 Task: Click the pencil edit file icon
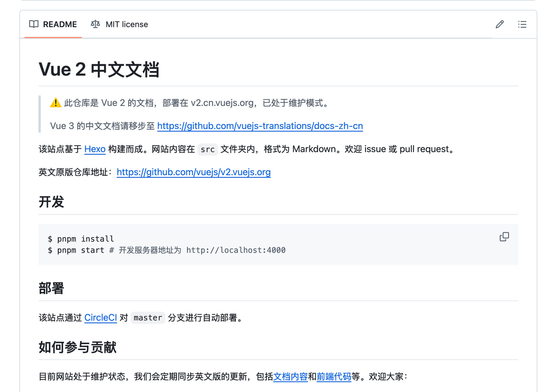coord(500,24)
